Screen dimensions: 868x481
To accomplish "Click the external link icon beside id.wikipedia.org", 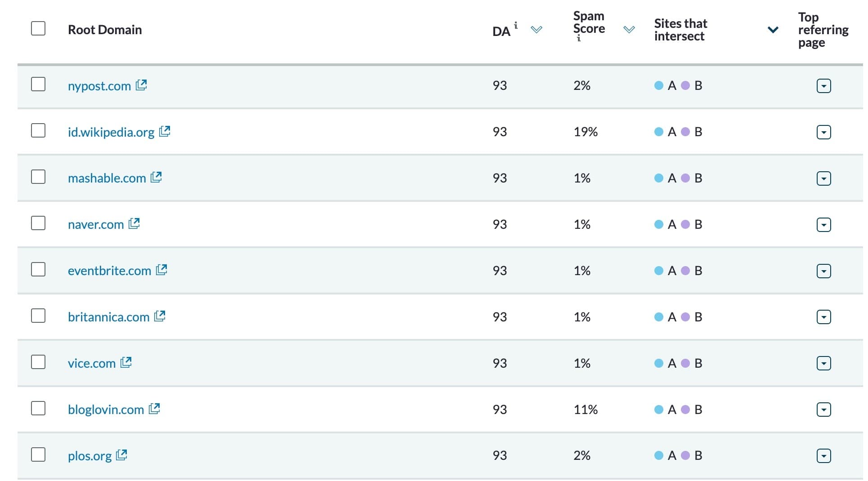I will (x=165, y=131).
